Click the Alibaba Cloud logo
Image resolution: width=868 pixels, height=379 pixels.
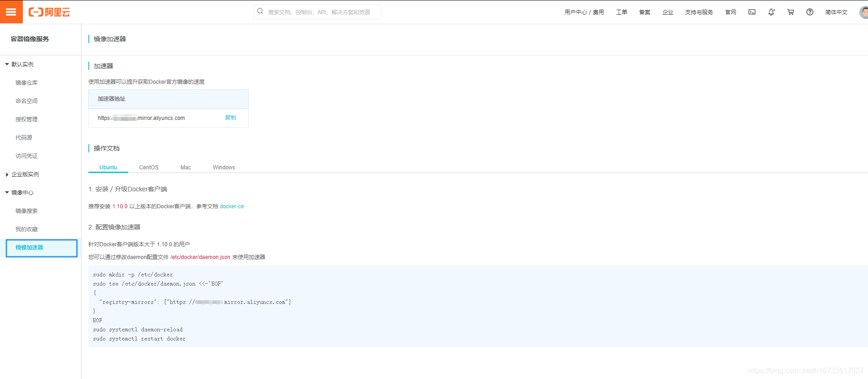pyautogui.click(x=49, y=12)
